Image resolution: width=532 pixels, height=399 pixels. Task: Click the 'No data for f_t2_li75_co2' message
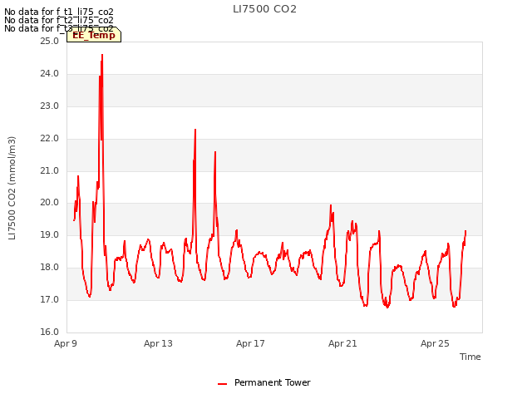59,20
